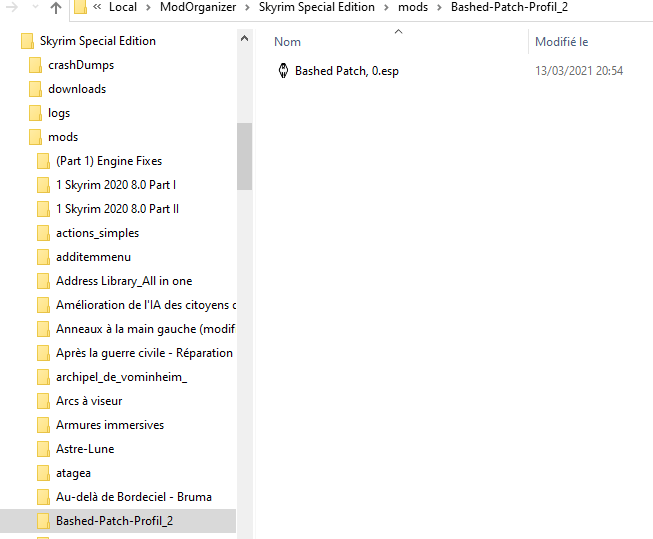Select Armures immersives folder
The image size is (653, 539).
click(x=110, y=425)
